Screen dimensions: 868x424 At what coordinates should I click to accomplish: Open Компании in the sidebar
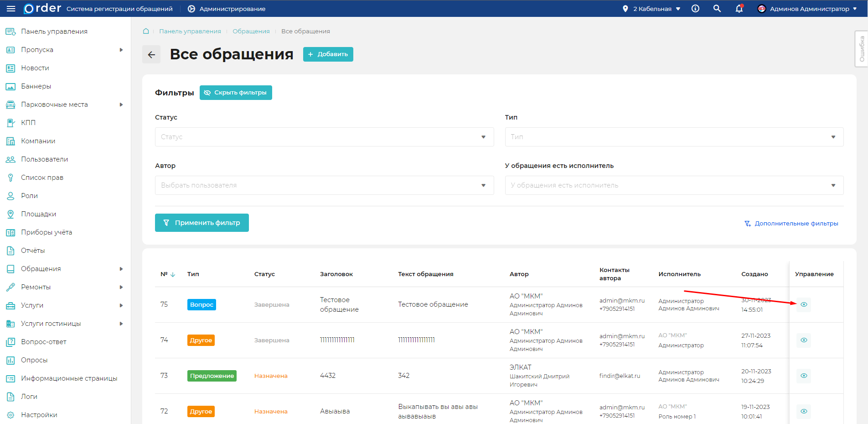38,141
